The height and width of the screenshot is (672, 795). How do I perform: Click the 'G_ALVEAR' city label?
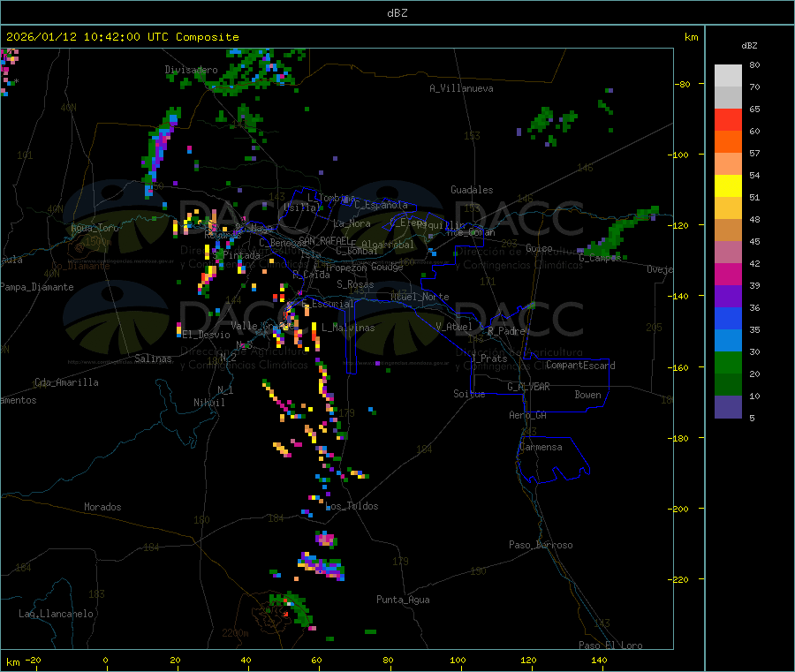point(528,387)
